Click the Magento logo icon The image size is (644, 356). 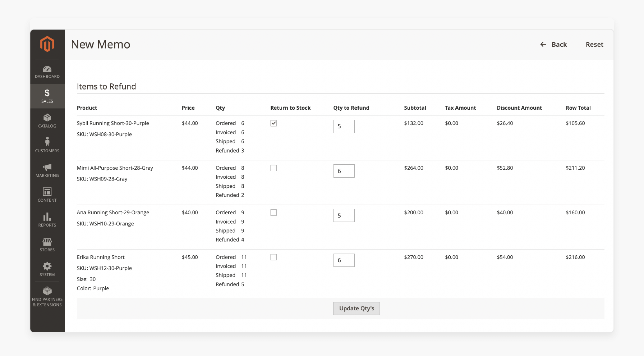47,44
